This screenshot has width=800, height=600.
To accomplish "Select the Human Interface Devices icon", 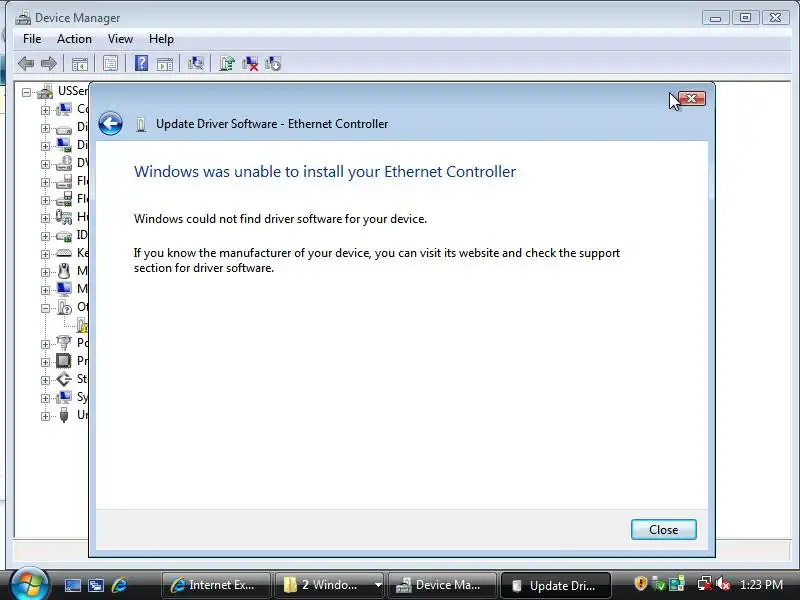I will point(64,217).
